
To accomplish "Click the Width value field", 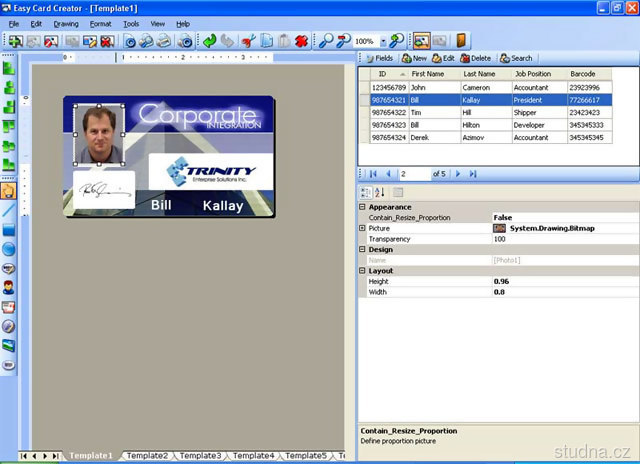I will [560, 292].
